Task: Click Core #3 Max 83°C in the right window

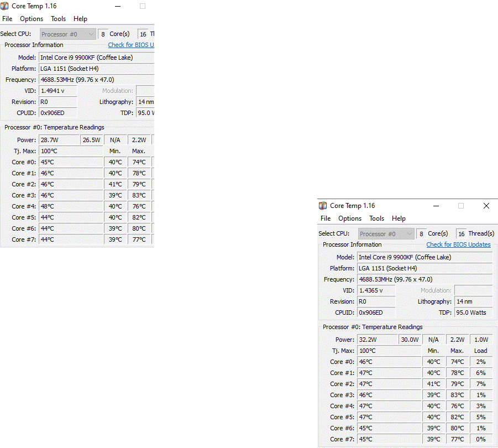Action: click(x=457, y=395)
